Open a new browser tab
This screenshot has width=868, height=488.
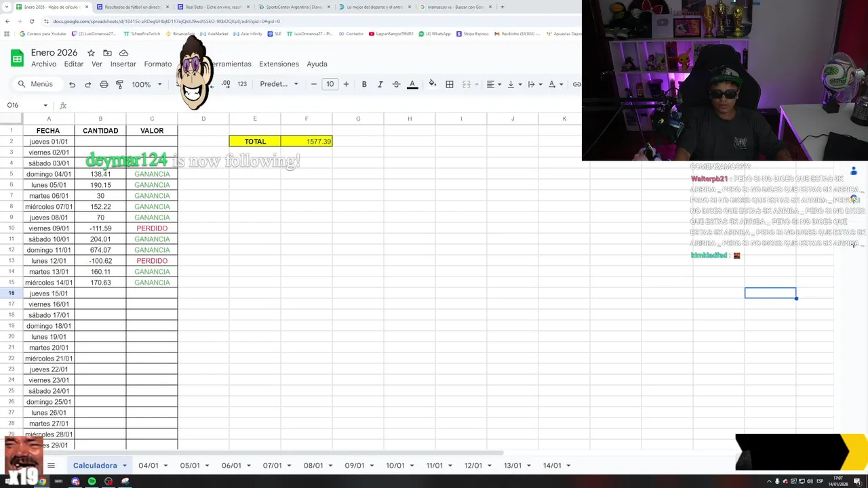coord(502,7)
